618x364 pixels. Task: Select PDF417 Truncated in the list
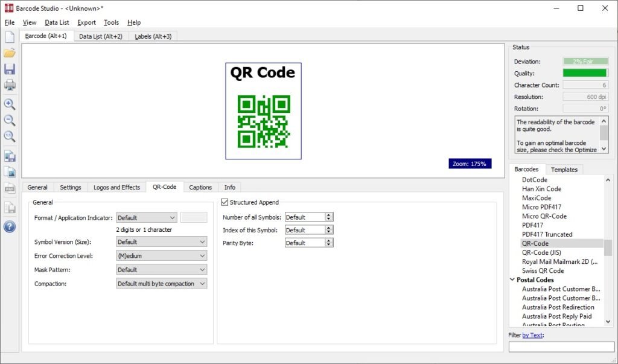tap(547, 234)
